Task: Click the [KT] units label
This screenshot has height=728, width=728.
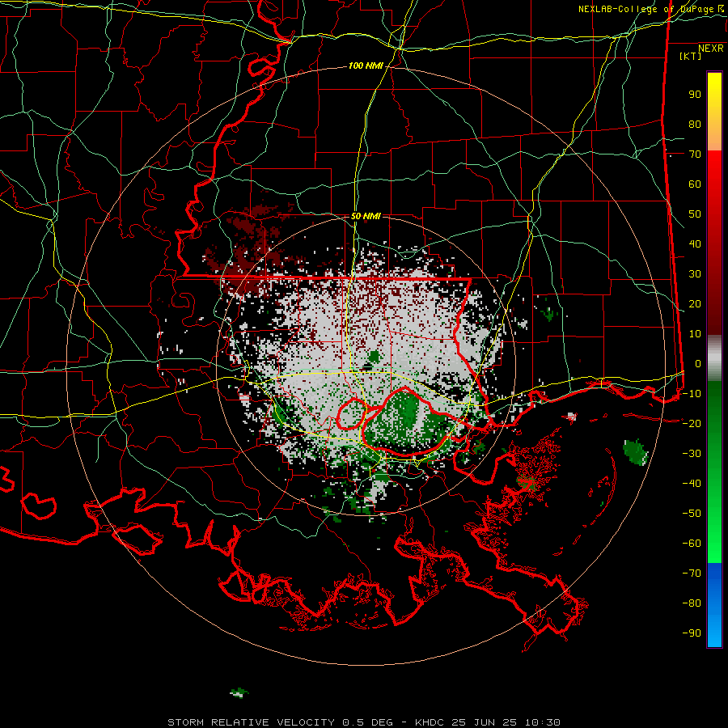Action: pos(691,56)
